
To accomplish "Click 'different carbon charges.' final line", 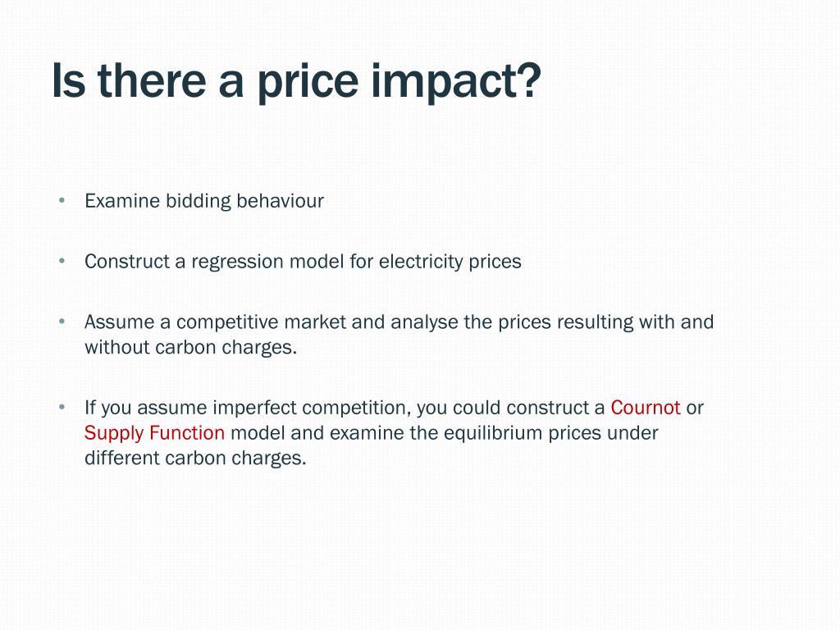I will (195, 458).
